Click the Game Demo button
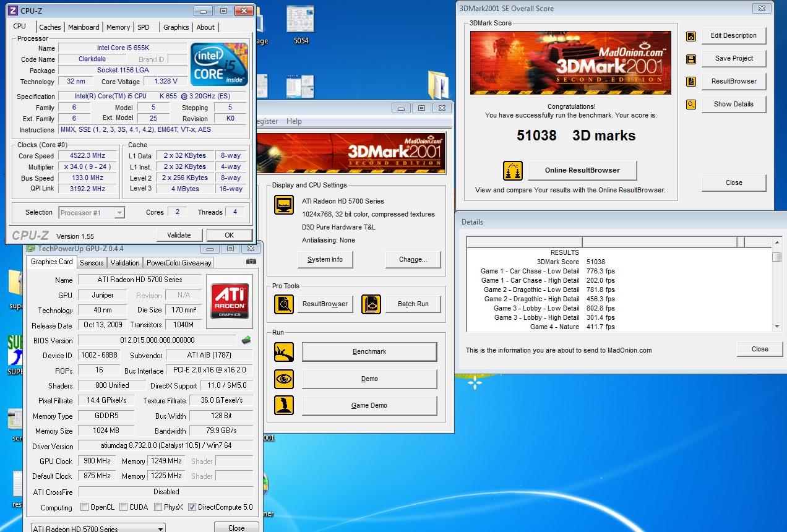 pos(369,405)
